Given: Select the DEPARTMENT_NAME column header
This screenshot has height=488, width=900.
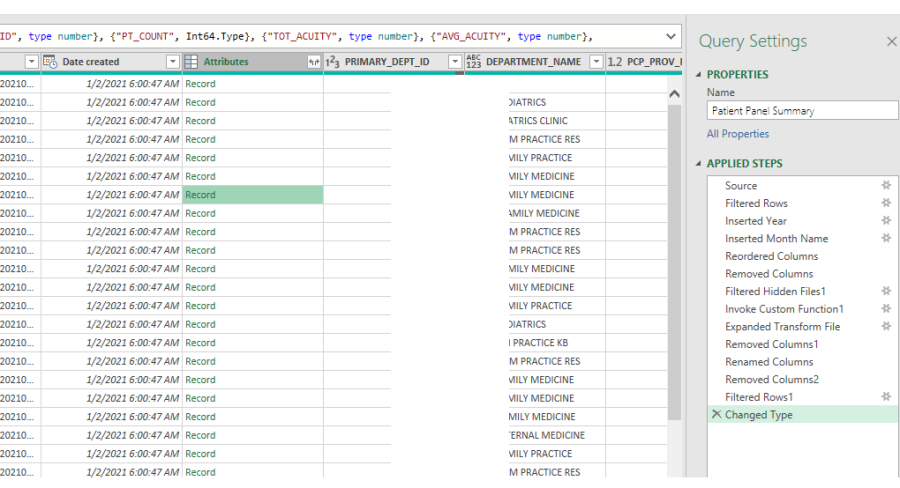Looking at the screenshot, I should tap(533, 61).
